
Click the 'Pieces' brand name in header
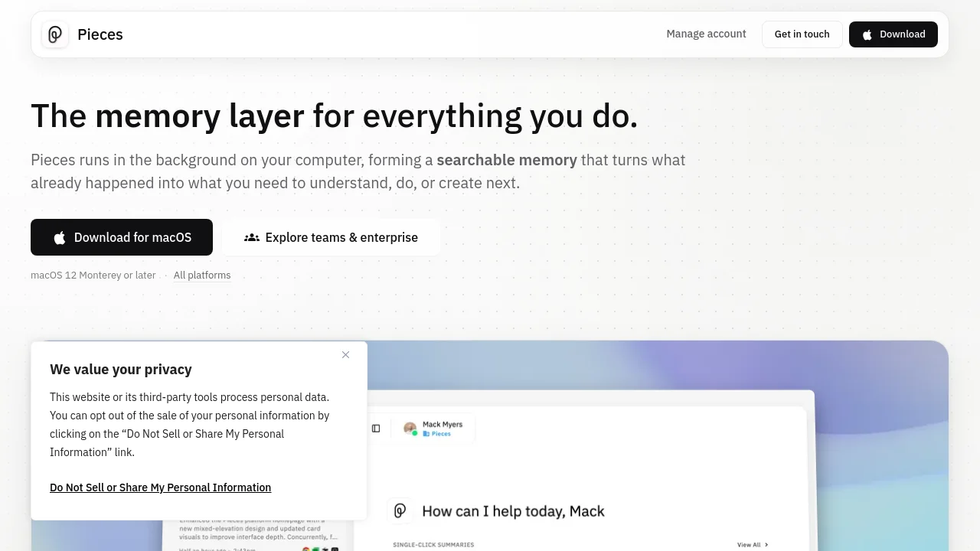[x=100, y=34]
